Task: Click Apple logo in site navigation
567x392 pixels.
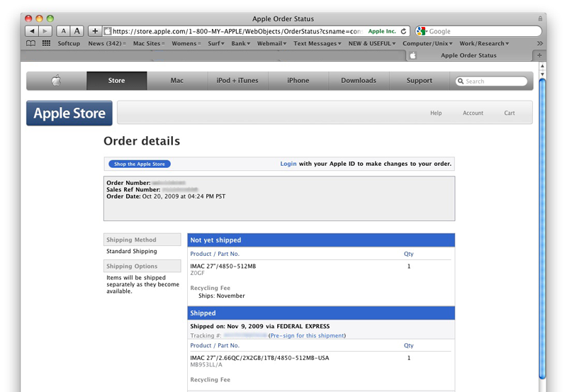Action: point(56,80)
